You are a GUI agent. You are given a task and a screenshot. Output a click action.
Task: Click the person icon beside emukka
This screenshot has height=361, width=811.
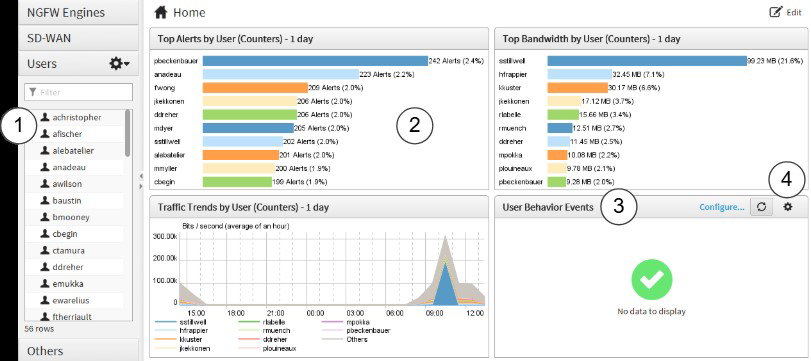[x=44, y=283]
